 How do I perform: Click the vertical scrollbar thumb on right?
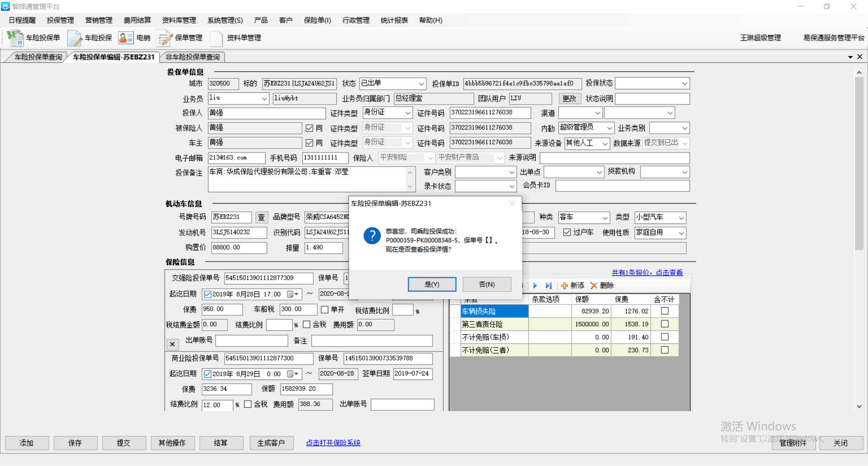pos(859,163)
